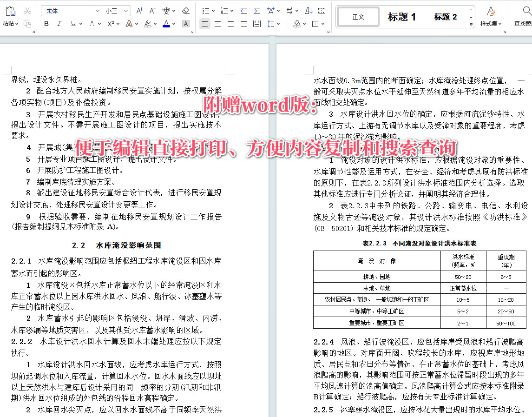Viewport: 532px width, 417px height.
Task: Enable justified paragraph alignment
Action: (x=243, y=24)
